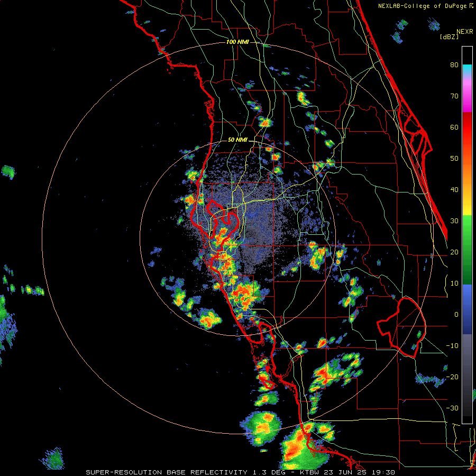Click the 50 dBZ legend label

click(454, 159)
